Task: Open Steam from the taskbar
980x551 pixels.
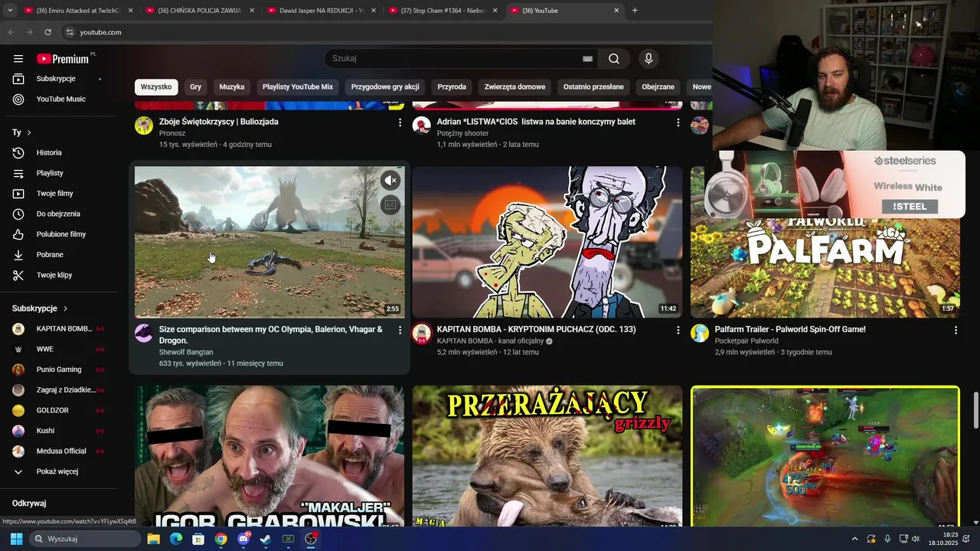Action: click(x=266, y=539)
